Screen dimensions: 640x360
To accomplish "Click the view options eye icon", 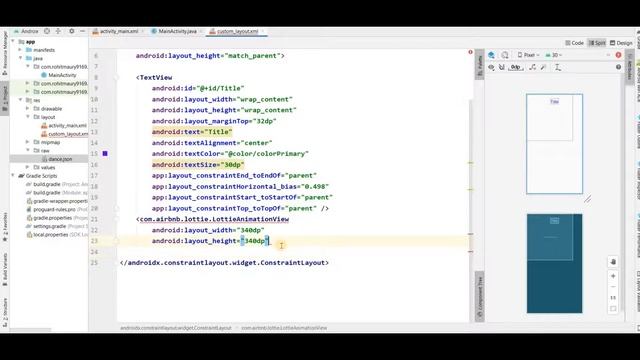I will coord(491,67).
